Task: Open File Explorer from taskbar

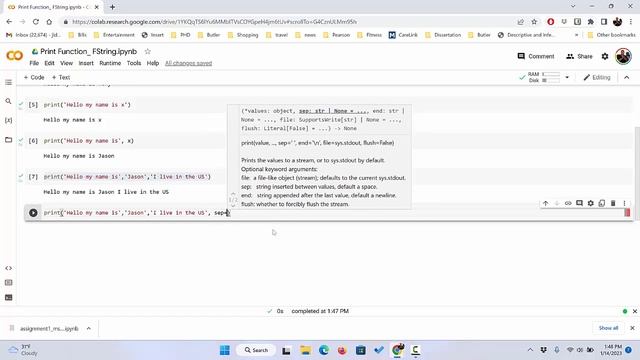Action: (305, 350)
